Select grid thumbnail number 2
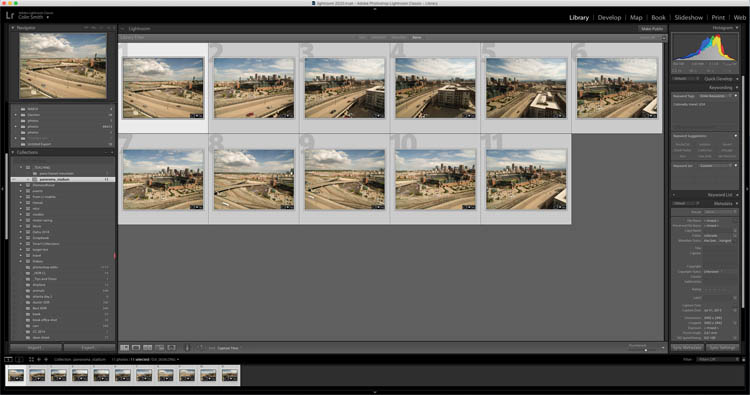750x395 pixels. [x=254, y=88]
